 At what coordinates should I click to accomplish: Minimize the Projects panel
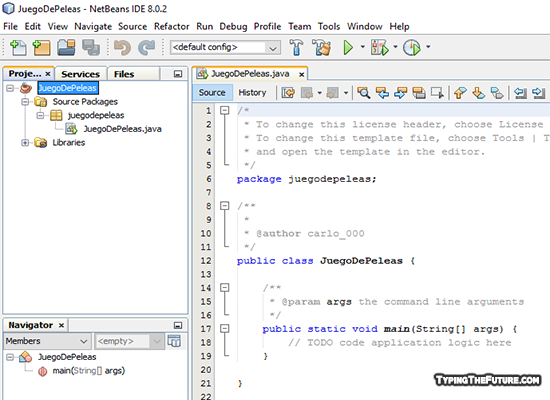click(x=178, y=74)
